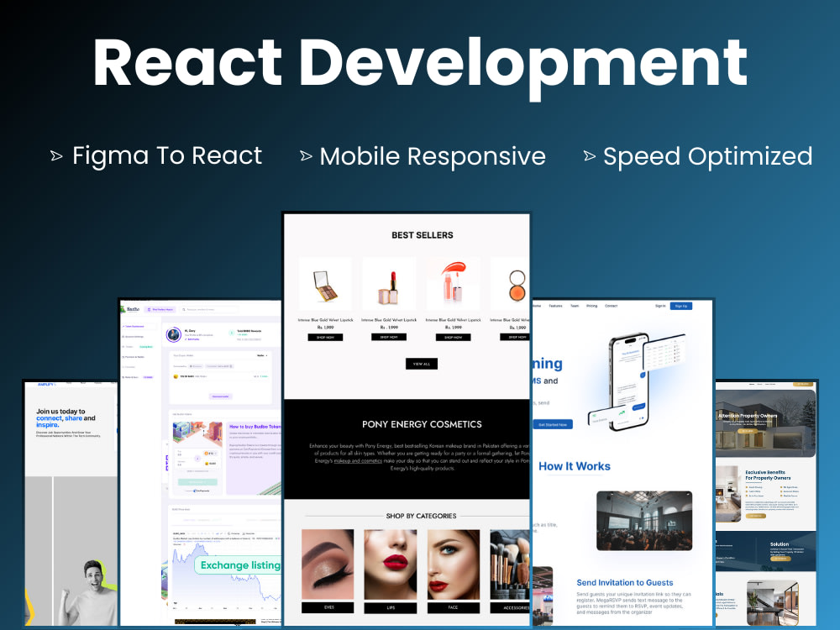The height and width of the screenshot is (630, 840).
Task: Click the Payments & Wallet sidebar icon
Action: 123,357
